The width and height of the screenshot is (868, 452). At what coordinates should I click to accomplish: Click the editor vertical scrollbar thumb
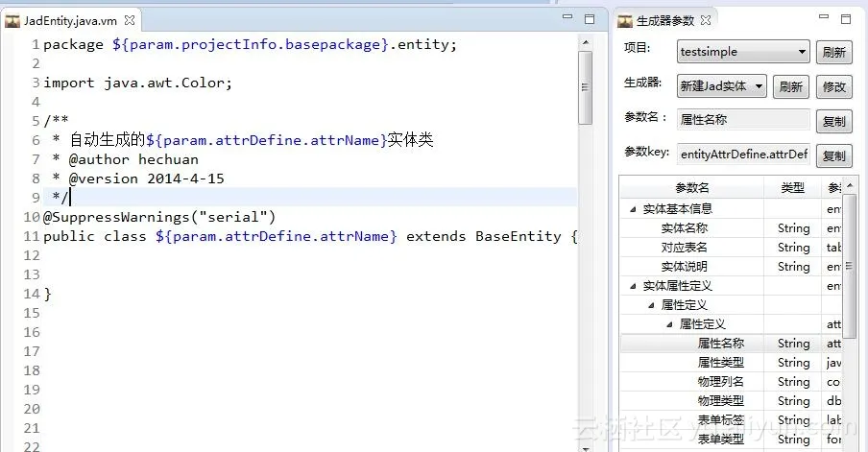click(585, 87)
